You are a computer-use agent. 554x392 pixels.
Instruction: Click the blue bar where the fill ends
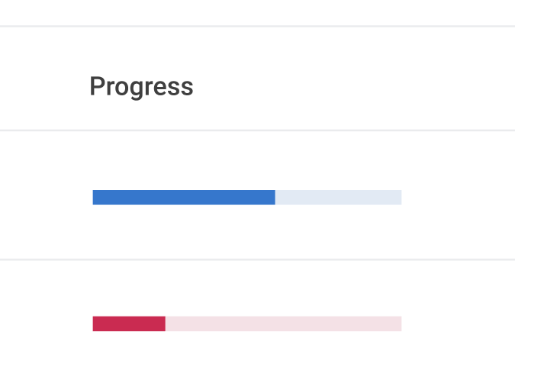point(275,197)
